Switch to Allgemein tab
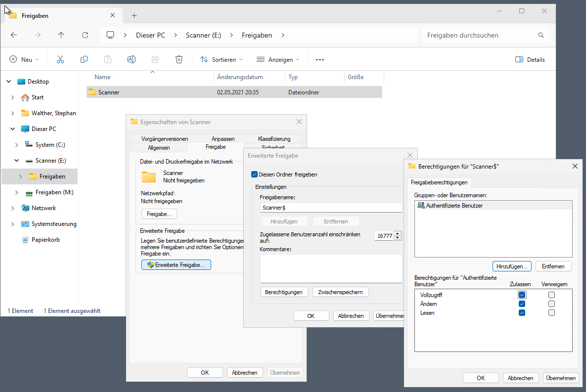This screenshot has width=586, height=392. pyautogui.click(x=159, y=148)
